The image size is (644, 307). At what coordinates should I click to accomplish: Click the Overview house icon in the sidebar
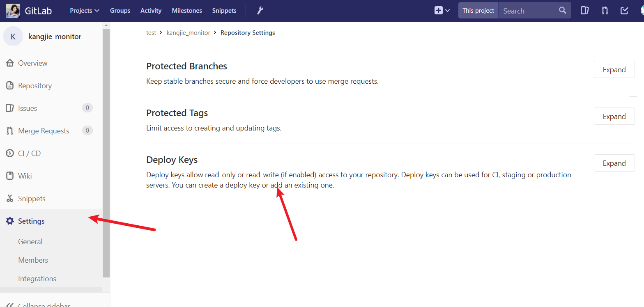[10, 63]
